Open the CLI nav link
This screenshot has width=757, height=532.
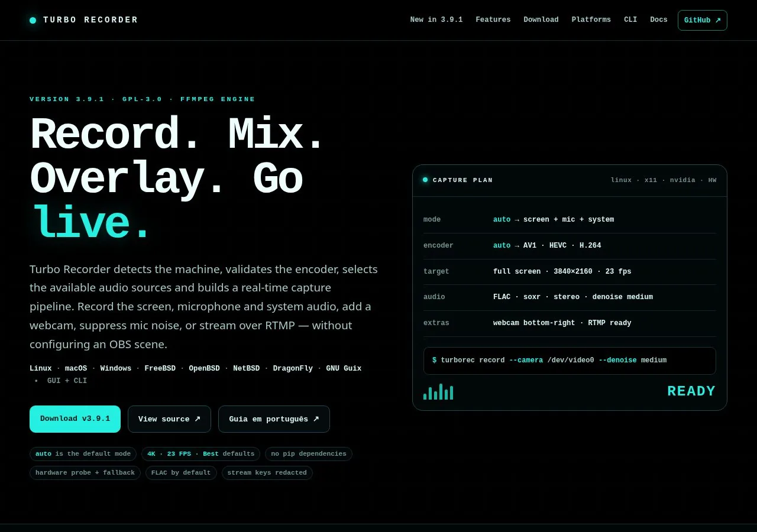(630, 20)
